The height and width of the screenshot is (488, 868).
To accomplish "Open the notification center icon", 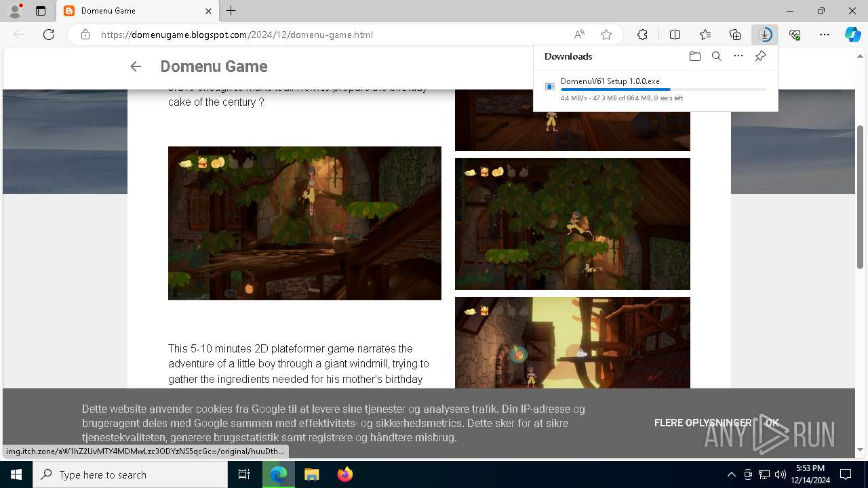I will point(846,474).
